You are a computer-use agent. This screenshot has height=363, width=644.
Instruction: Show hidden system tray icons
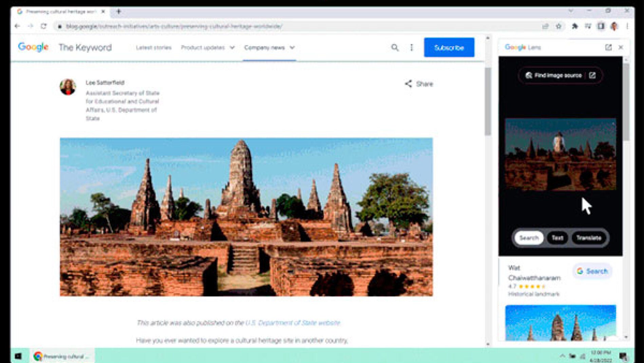tap(562, 356)
